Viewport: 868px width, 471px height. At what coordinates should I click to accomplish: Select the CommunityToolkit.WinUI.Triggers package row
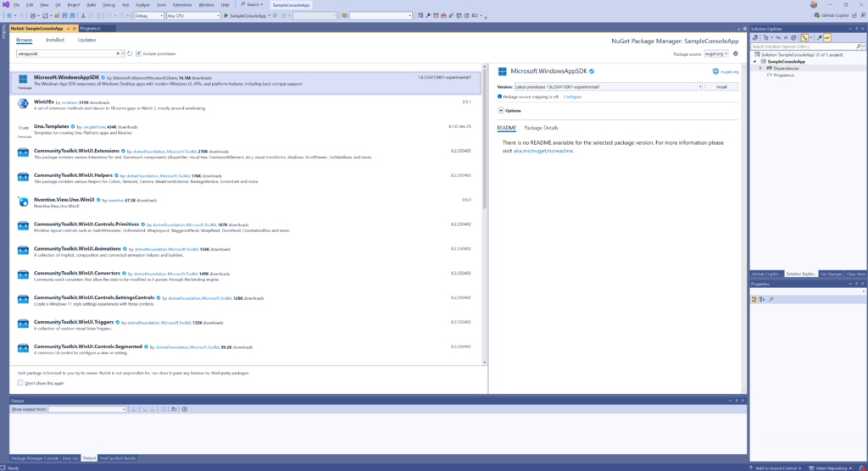pos(246,325)
